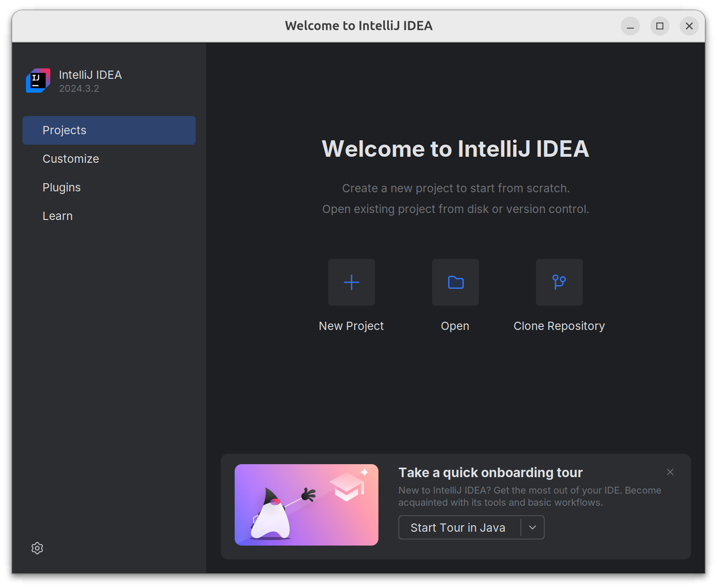This screenshot has height=588, width=717.
Task: Click the plus icon to create a new project
Action: tap(351, 282)
